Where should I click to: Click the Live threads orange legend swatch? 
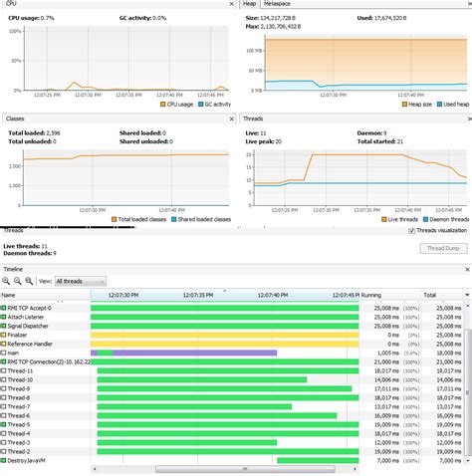(x=384, y=219)
